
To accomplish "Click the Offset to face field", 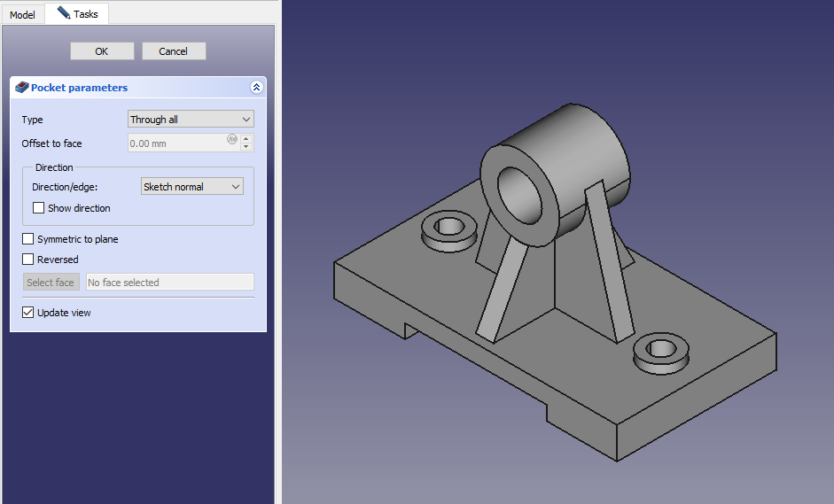I will pyautogui.click(x=175, y=143).
